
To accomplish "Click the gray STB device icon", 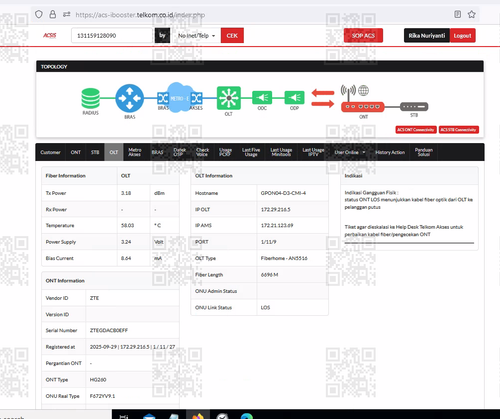I will (414, 107).
